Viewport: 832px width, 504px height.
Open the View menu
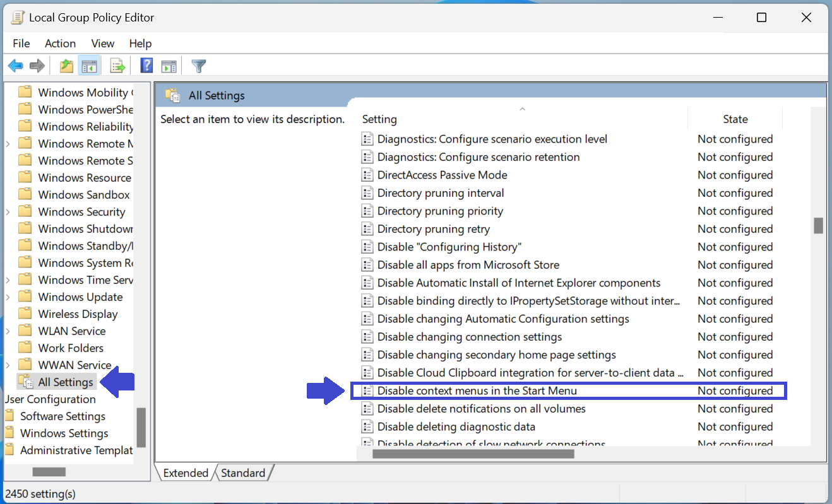pos(102,43)
